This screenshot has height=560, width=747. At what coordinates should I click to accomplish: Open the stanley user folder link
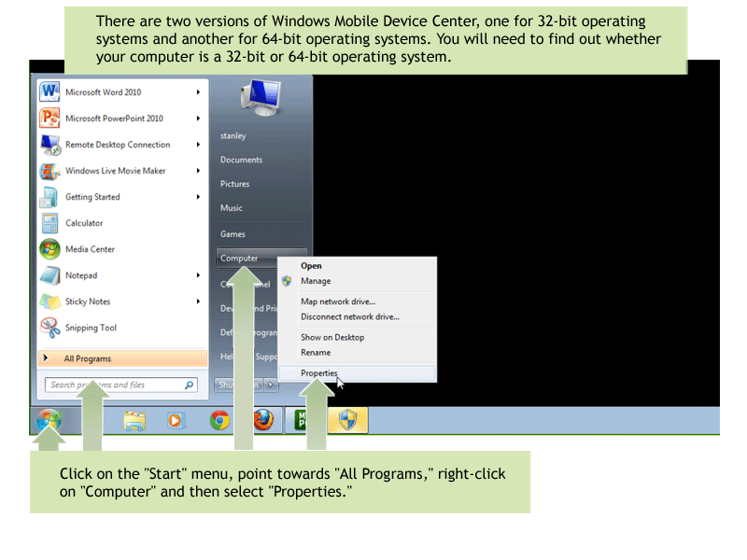pyautogui.click(x=233, y=135)
